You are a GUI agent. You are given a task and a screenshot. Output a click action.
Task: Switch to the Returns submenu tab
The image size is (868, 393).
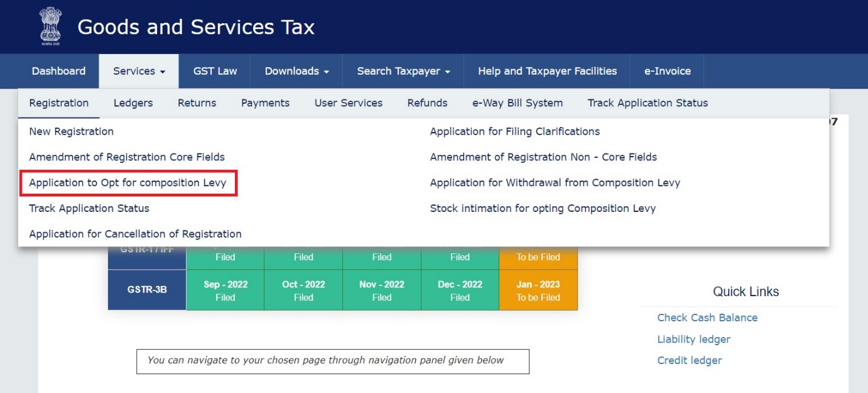197,103
